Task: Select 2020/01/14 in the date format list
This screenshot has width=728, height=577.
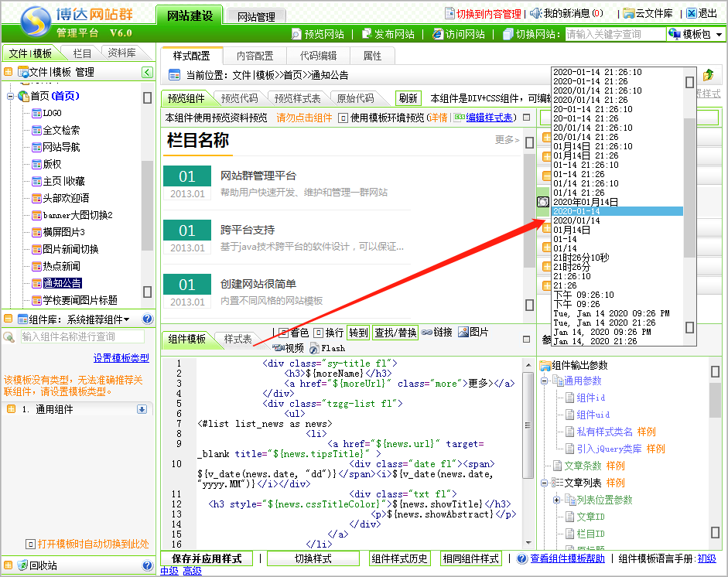Action: pos(576,220)
